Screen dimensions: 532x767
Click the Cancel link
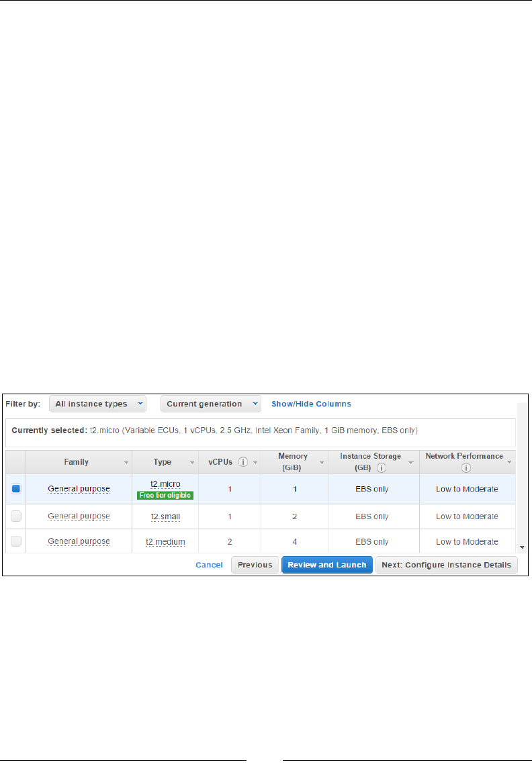pyautogui.click(x=209, y=564)
